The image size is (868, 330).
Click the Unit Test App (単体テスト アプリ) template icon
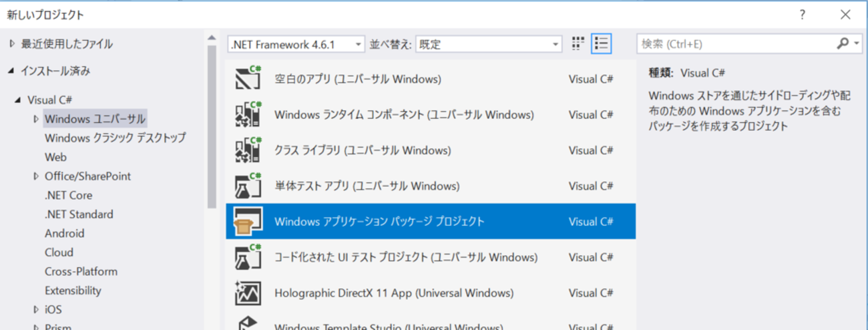point(248,186)
